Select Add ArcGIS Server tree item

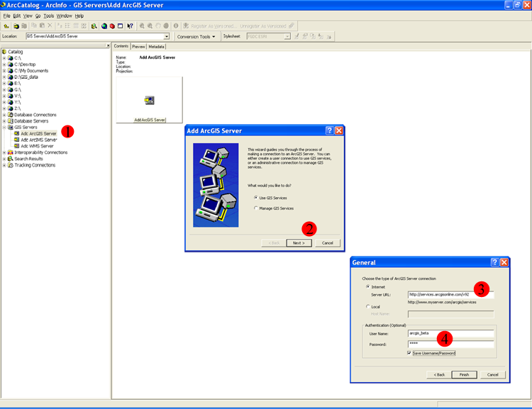[38, 134]
